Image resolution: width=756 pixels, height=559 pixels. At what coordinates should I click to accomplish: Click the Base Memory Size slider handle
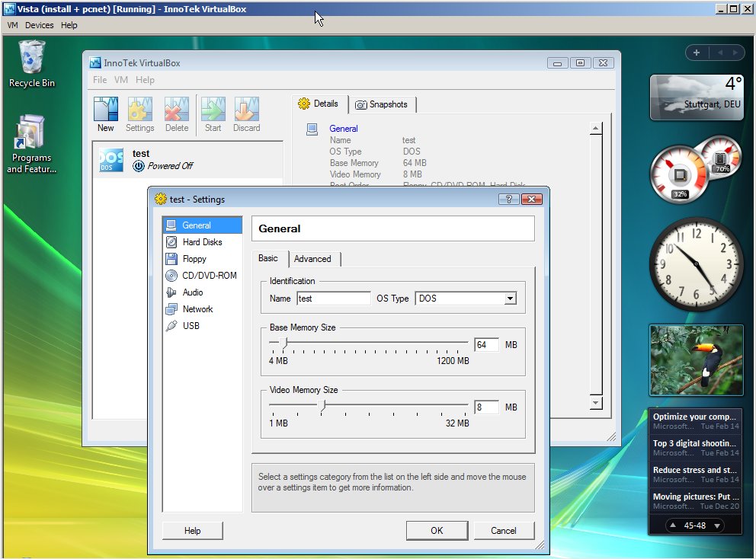coord(284,343)
